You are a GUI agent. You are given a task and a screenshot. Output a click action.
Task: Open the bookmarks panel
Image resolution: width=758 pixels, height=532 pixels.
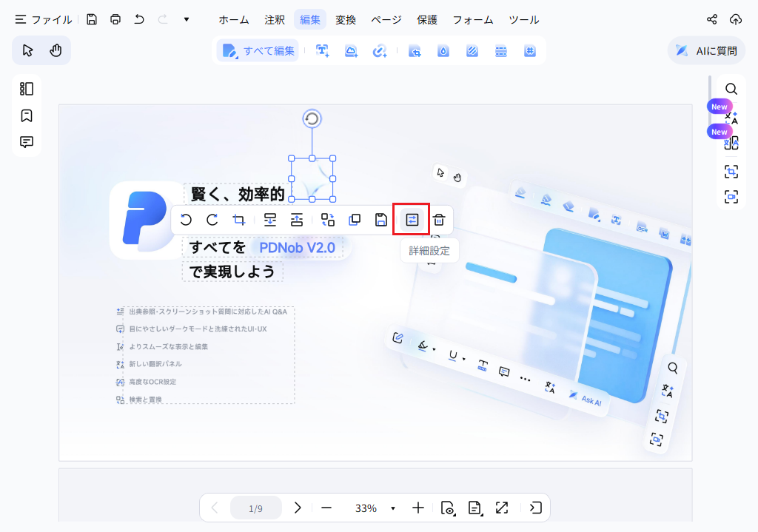click(x=27, y=115)
